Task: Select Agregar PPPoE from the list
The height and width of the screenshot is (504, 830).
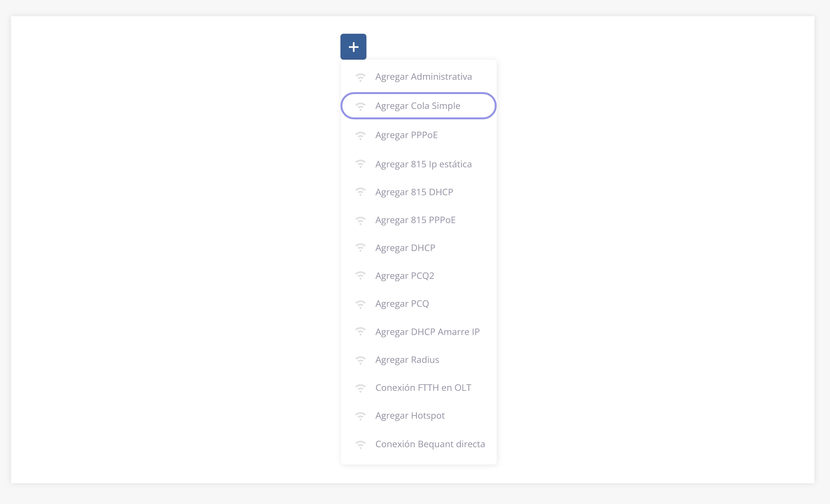Action: pos(406,135)
